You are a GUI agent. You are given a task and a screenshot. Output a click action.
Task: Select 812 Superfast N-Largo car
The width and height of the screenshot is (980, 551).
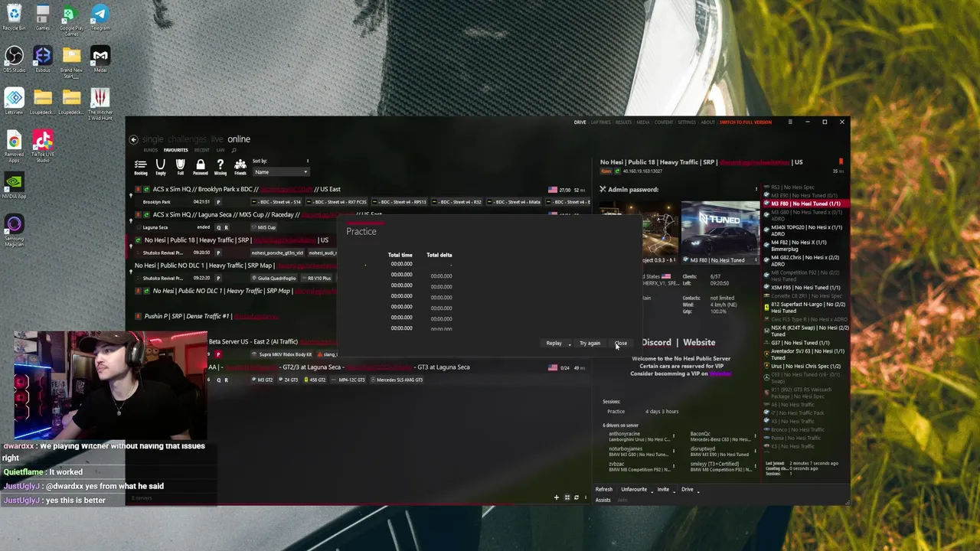pyautogui.click(x=806, y=308)
